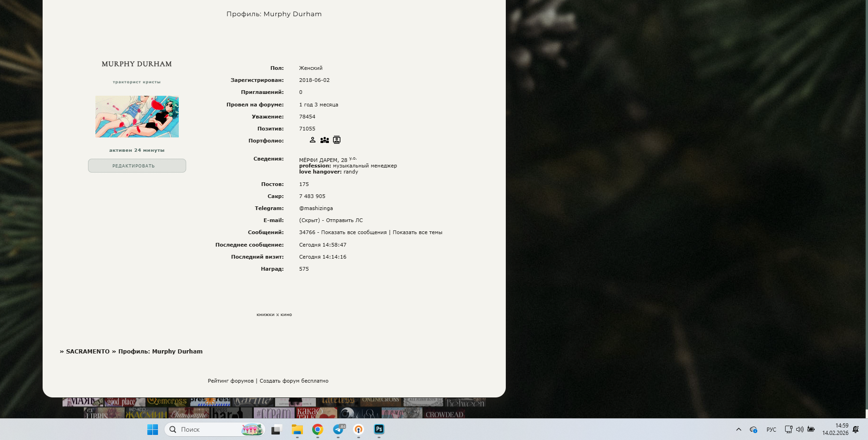Open the Отправить ЛС link
Viewport: 868px width, 440px height.
tap(345, 220)
